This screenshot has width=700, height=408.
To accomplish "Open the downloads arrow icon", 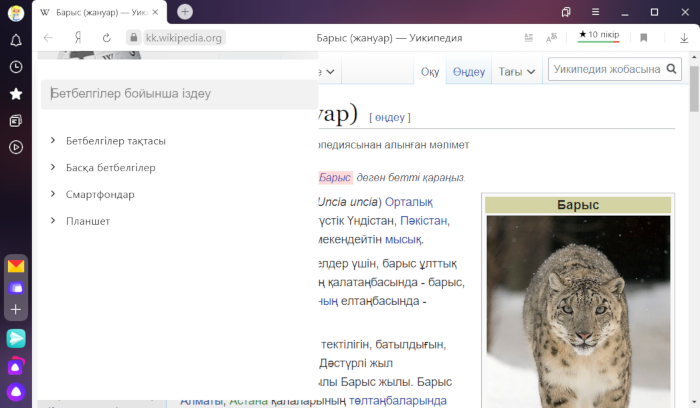I will pyautogui.click(x=684, y=38).
